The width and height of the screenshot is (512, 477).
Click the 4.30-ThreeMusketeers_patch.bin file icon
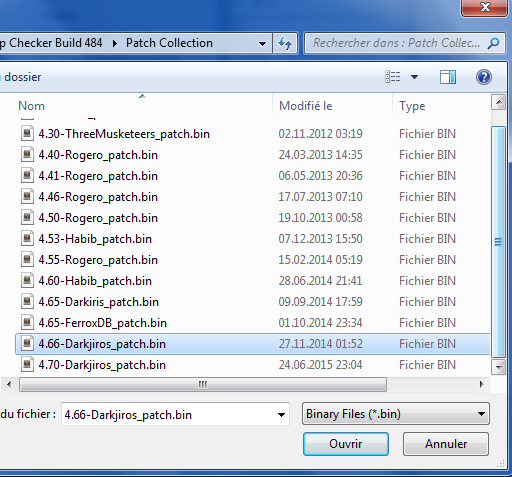(x=27, y=134)
